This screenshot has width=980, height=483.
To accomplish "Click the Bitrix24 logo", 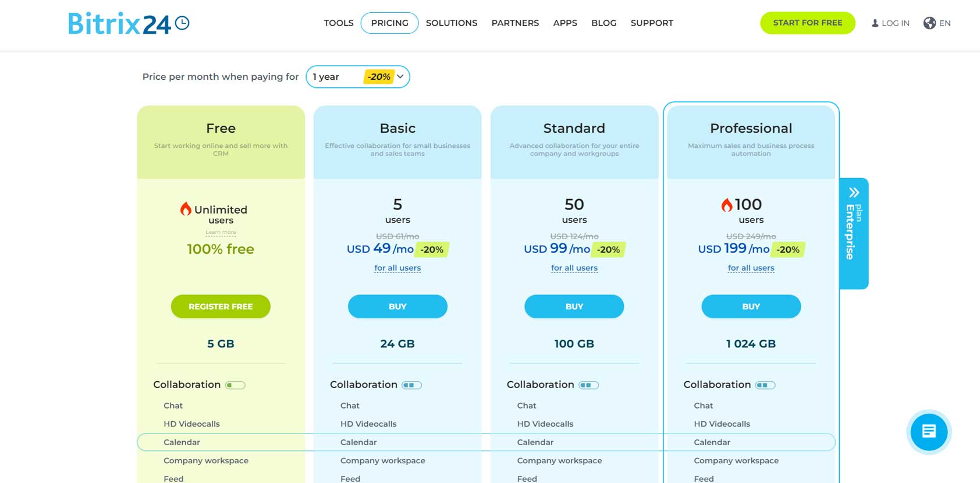I will [x=129, y=23].
